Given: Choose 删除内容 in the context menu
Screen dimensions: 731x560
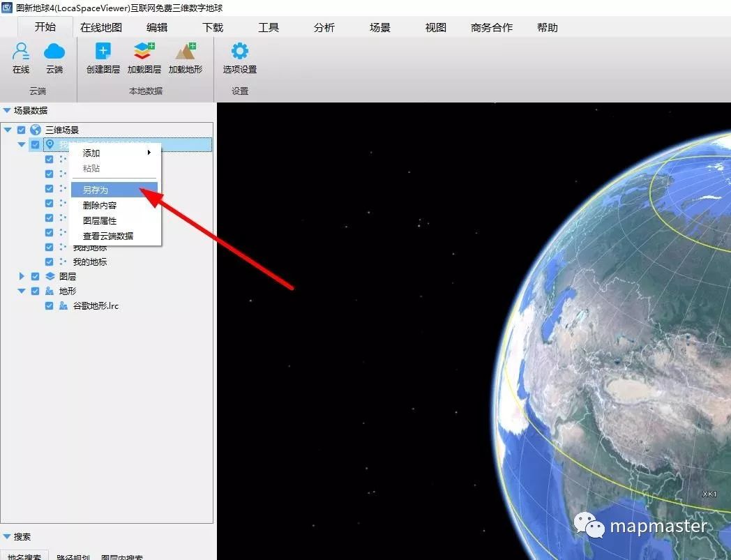Looking at the screenshot, I should pos(114,205).
